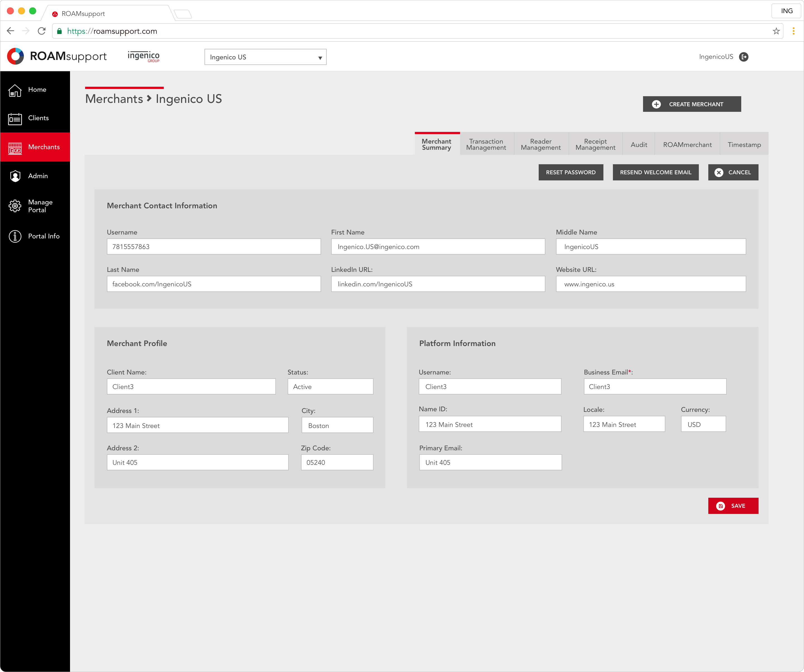Select the ROAMmerchant tab
The height and width of the screenshot is (672, 804).
pos(687,144)
